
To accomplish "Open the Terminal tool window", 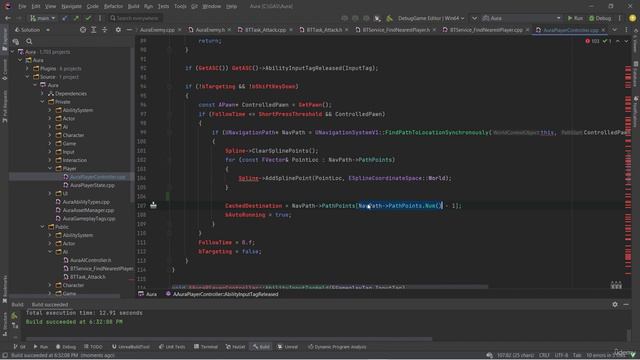I will [x=206, y=347].
